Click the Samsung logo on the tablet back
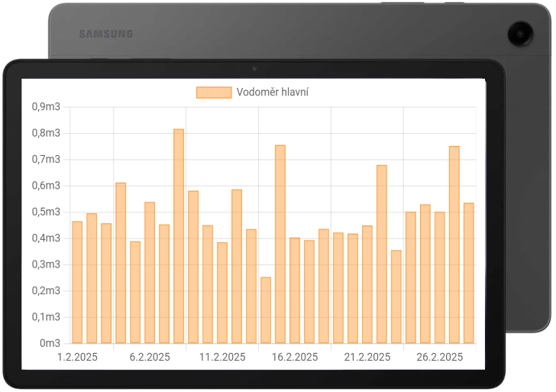Image resolution: width=556 pixels, height=392 pixels. tap(106, 34)
